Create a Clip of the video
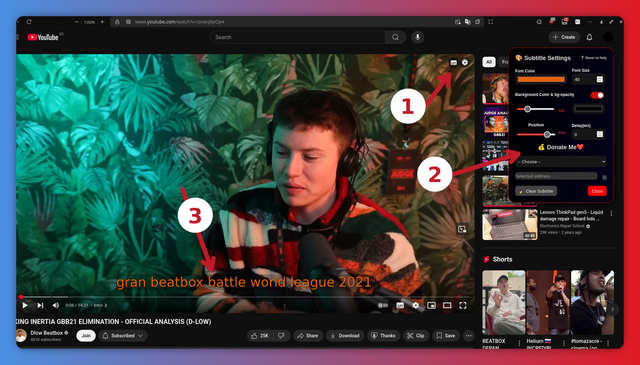640x365 pixels. click(416, 336)
